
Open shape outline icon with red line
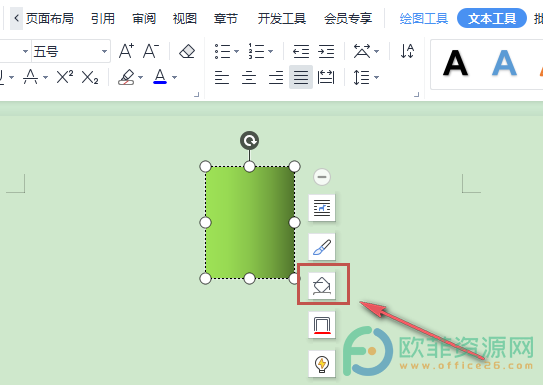(322, 325)
